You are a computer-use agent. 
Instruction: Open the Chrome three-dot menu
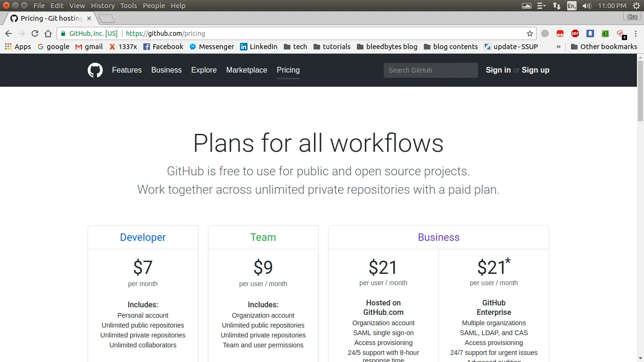(635, 33)
